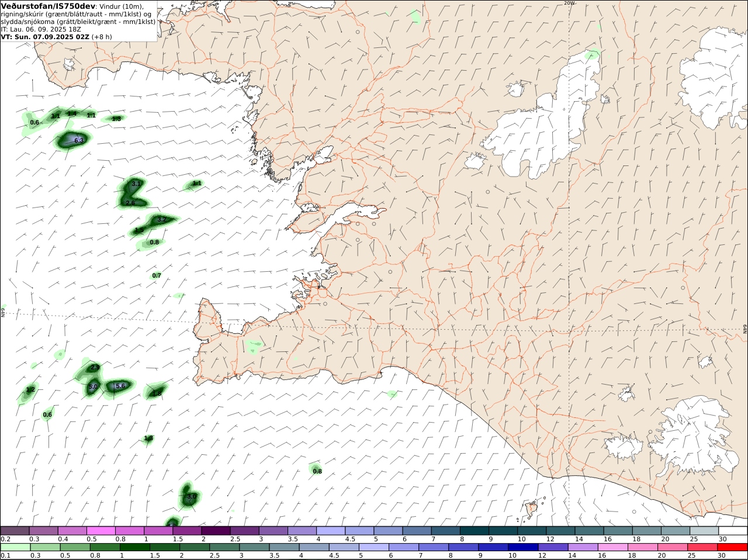The height and width of the screenshot is (560, 748).
Task: Click the 64N latitude label on the right edge
Action: [745, 329]
